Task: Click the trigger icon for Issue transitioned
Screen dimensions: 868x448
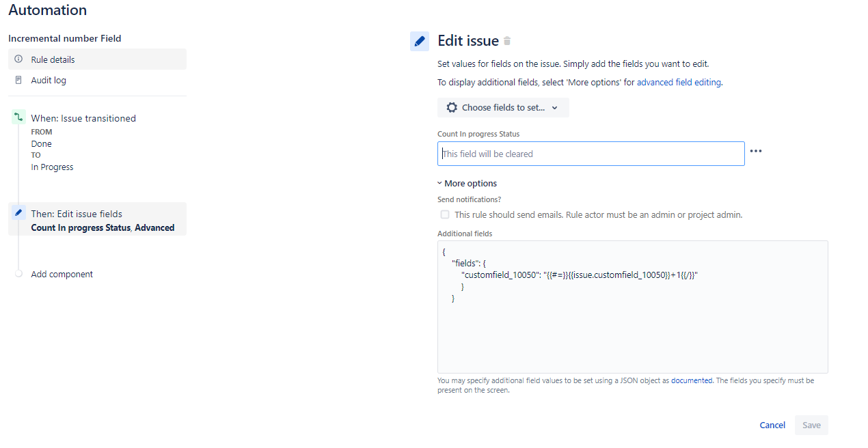Action: click(x=17, y=118)
